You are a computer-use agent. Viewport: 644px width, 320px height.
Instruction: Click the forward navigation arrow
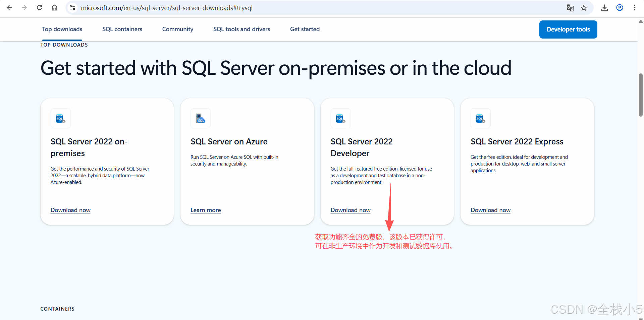(24, 7)
